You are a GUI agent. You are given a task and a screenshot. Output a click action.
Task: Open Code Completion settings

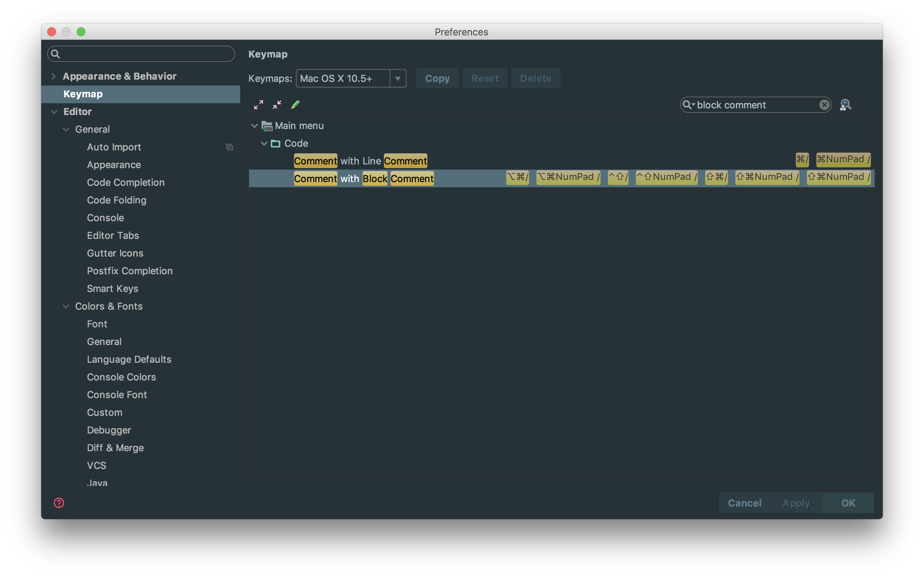(126, 182)
